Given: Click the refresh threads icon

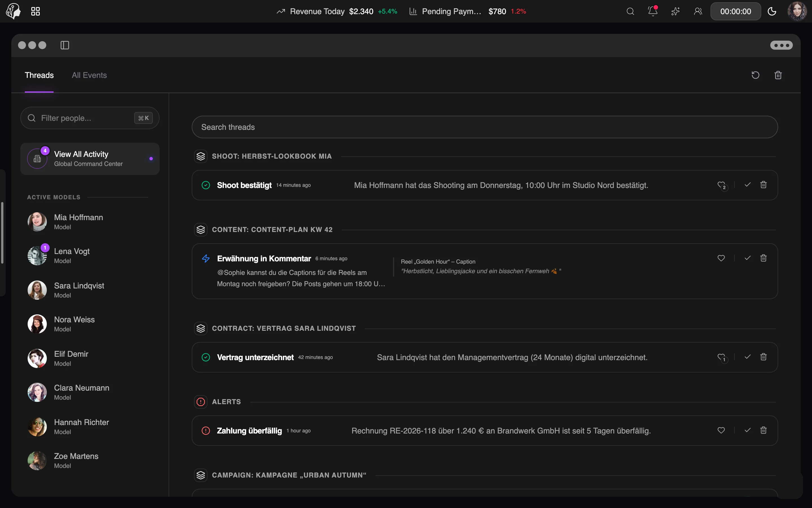Looking at the screenshot, I should 755,75.
